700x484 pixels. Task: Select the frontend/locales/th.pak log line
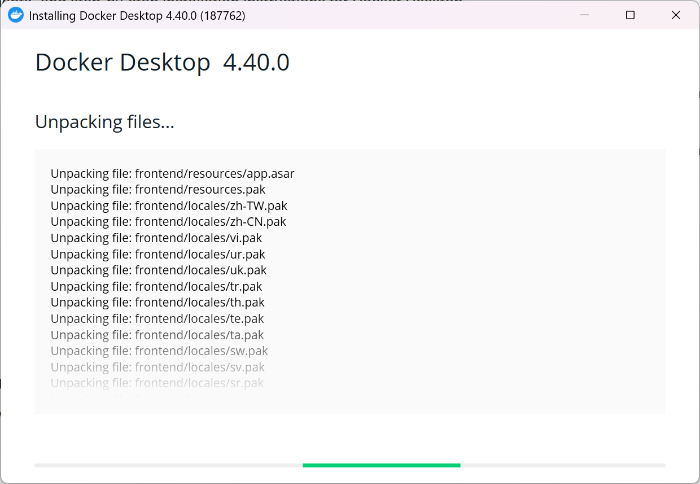pos(158,303)
